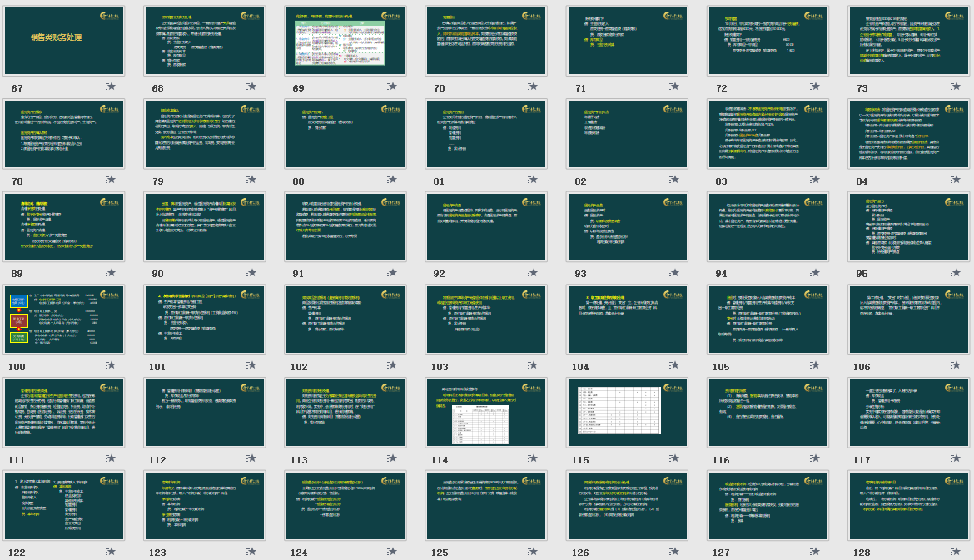974x560 pixels.
Task: Click the slide number label 124
Action: [x=299, y=553]
